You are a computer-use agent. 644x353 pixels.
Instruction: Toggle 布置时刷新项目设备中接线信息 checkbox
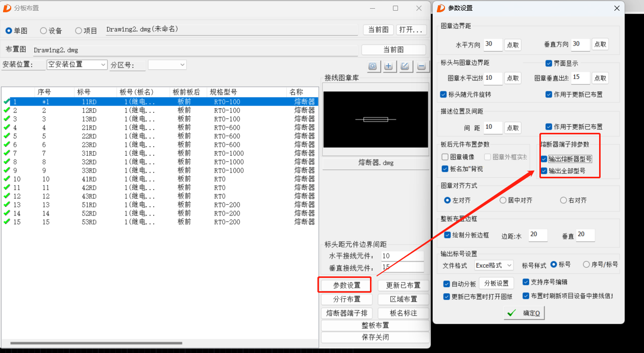(x=526, y=295)
